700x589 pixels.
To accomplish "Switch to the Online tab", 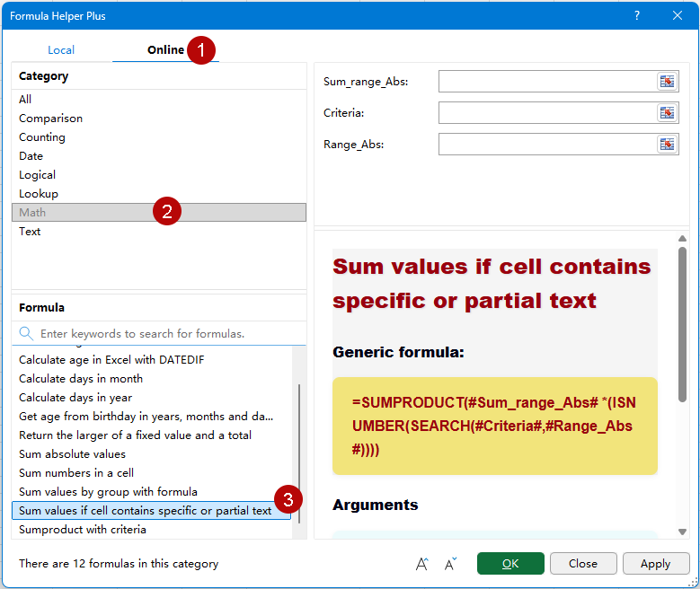I will tap(165, 50).
